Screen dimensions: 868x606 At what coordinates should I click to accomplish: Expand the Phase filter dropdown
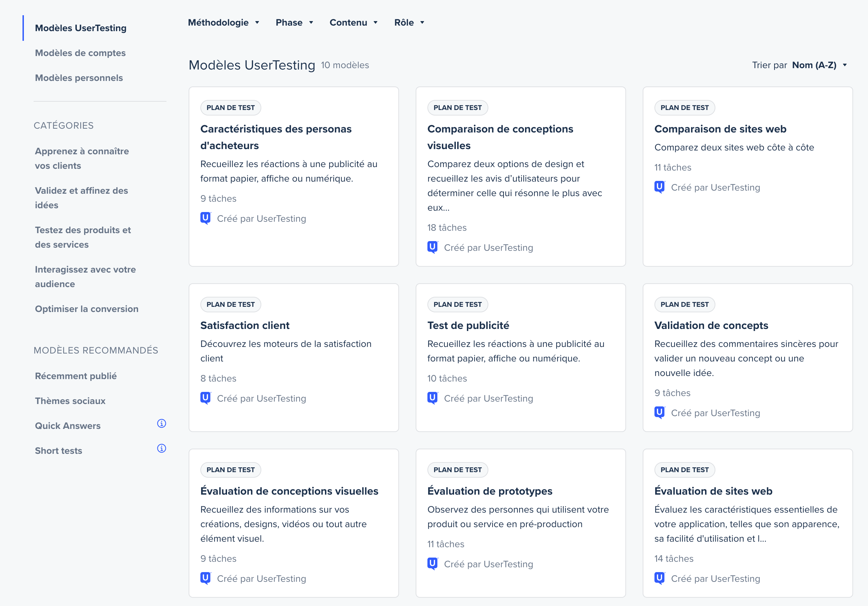[295, 23]
